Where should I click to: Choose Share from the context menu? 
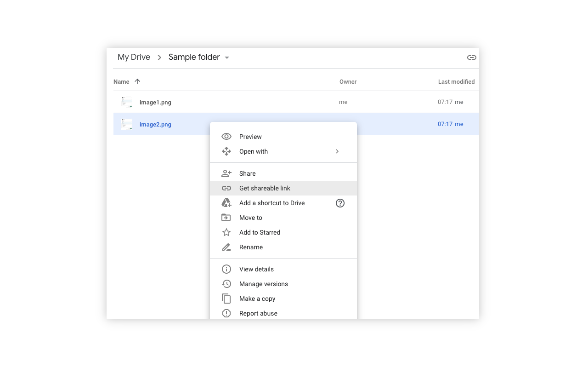click(283, 173)
